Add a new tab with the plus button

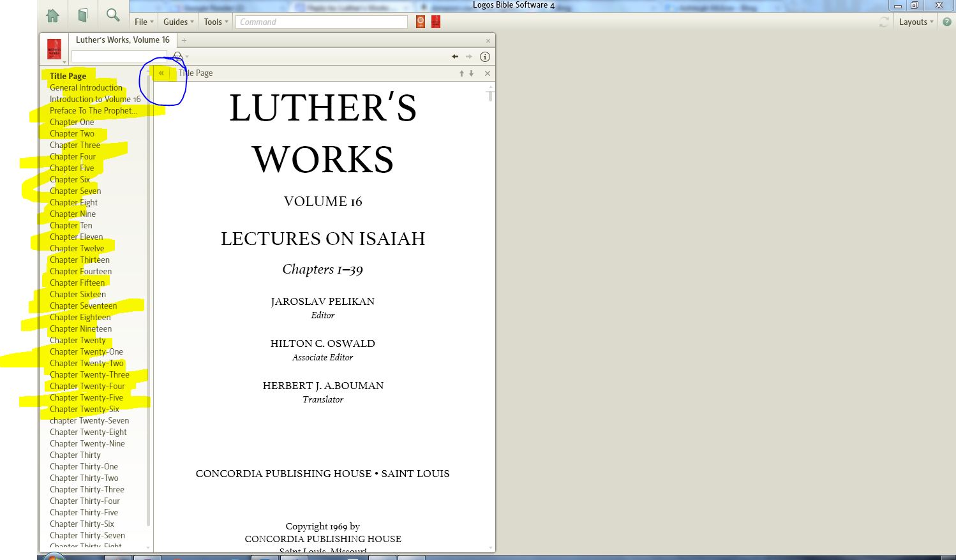pos(184,40)
